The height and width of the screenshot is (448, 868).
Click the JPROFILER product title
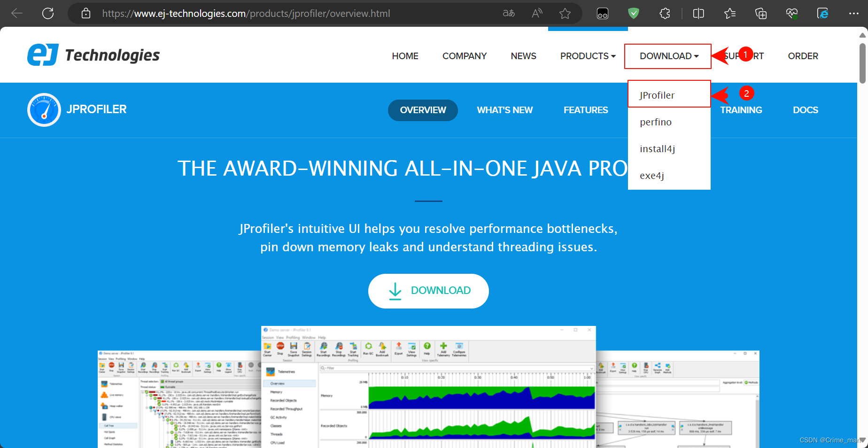tap(96, 109)
